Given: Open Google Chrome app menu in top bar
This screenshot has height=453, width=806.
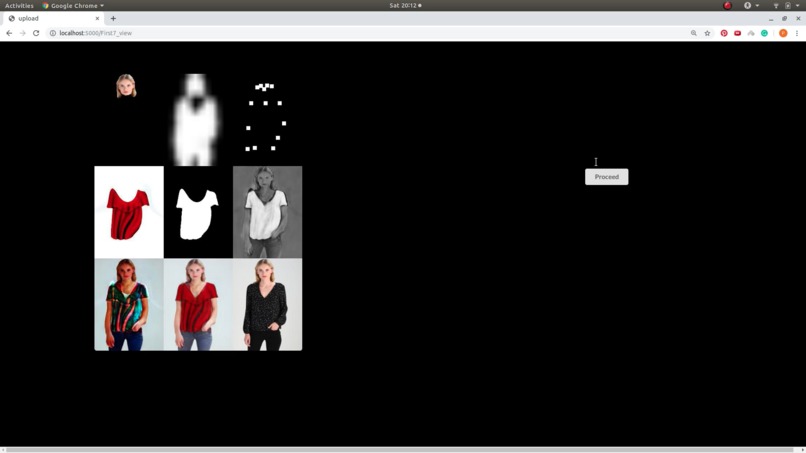Looking at the screenshot, I should coord(73,6).
